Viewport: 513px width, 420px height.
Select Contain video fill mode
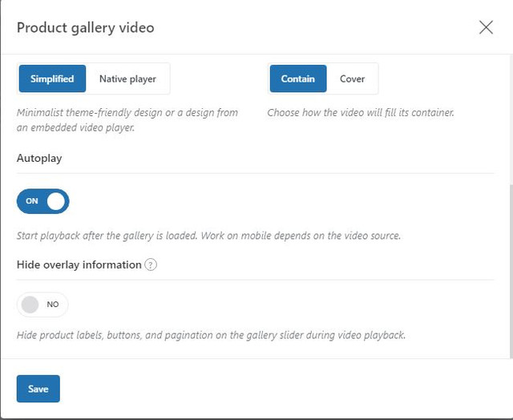tap(298, 79)
